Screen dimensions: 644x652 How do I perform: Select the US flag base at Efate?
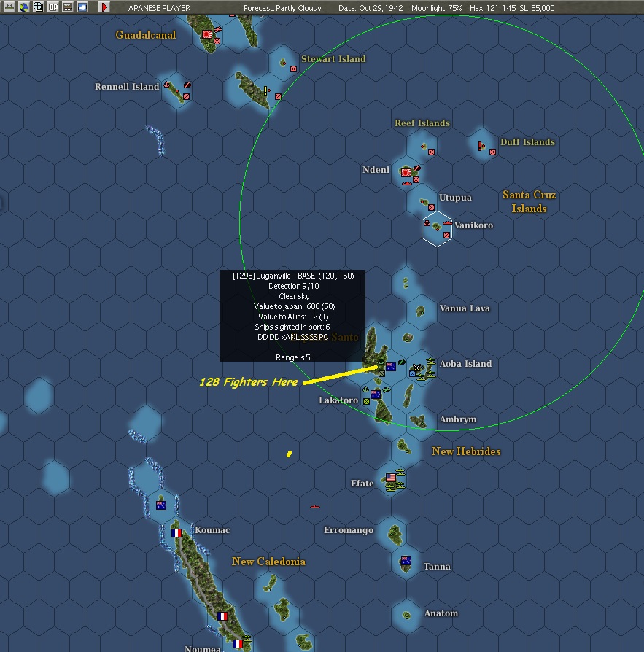click(x=391, y=478)
